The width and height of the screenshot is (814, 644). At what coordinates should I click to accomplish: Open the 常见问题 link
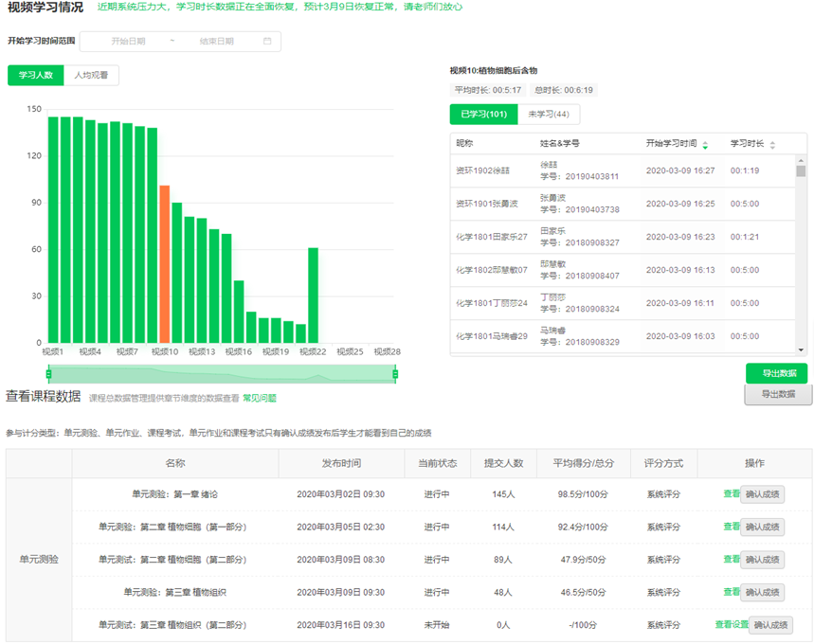tap(260, 398)
